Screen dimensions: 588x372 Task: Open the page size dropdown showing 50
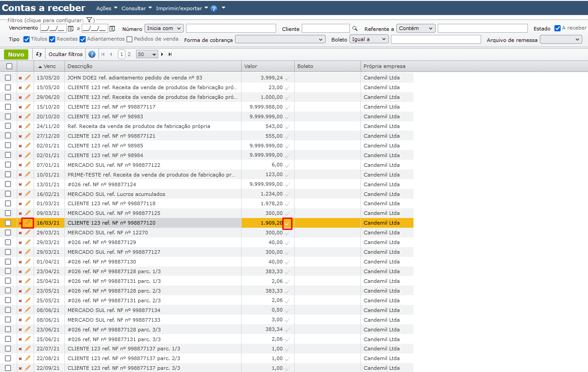tap(147, 54)
